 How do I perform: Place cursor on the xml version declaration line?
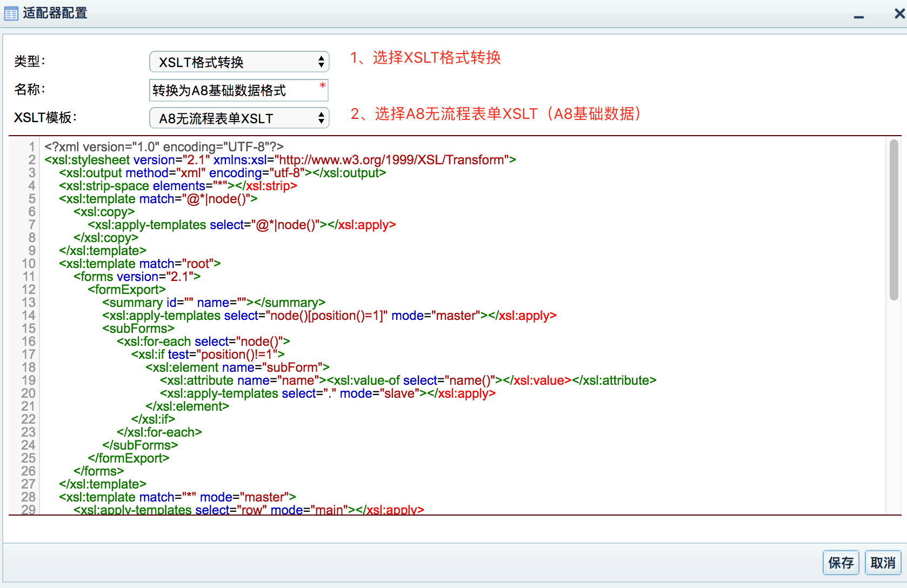pyautogui.click(x=164, y=147)
